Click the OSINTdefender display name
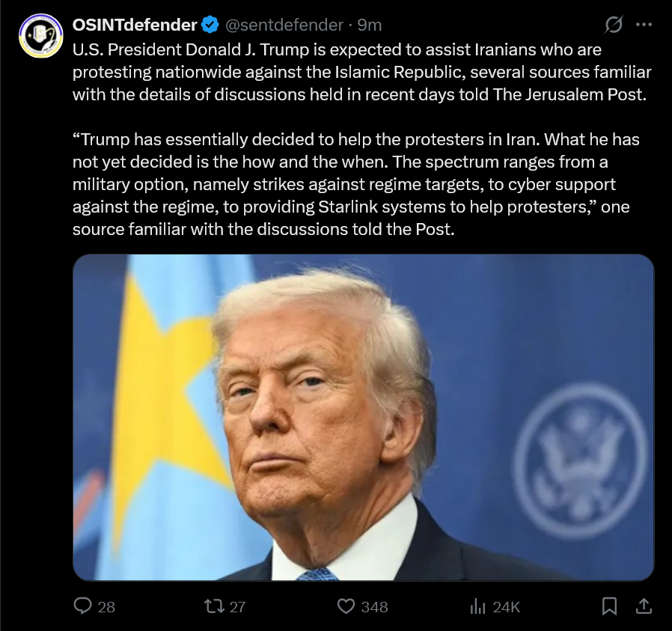Screen dimensions: 672x631 (135, 25)
